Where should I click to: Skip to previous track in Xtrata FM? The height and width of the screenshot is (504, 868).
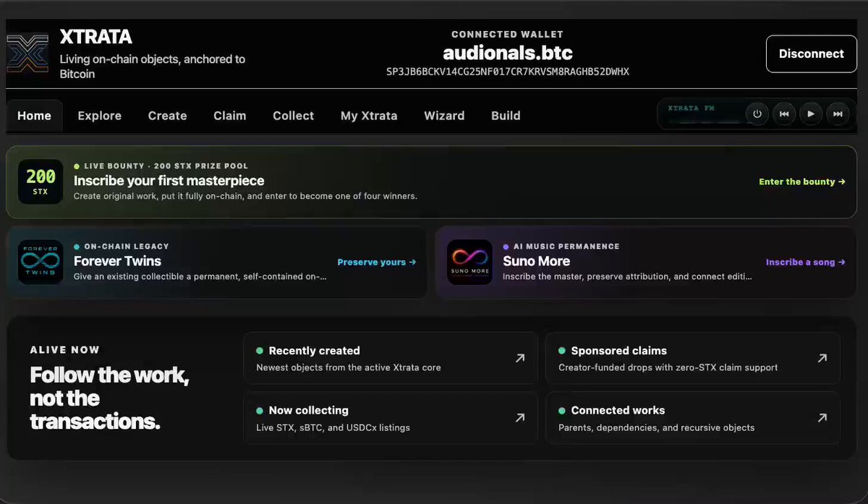coord(784,114)
